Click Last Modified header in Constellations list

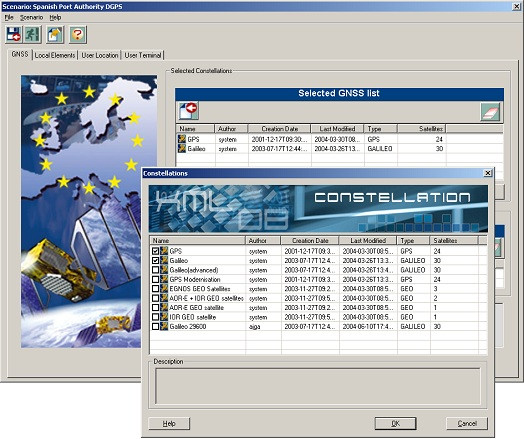tap(368, 240)
